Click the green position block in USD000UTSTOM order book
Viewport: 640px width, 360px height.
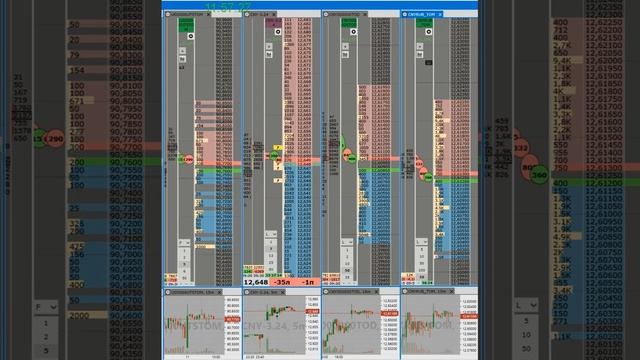point(186,25)
